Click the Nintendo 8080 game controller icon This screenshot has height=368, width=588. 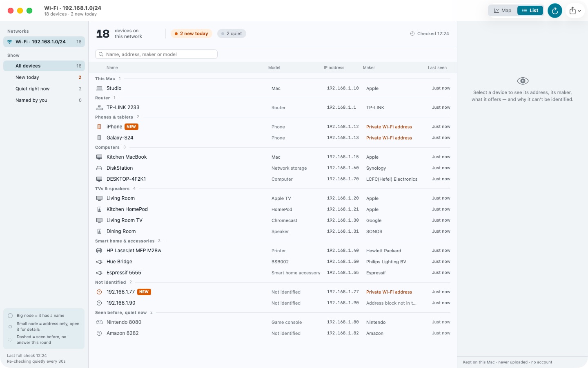click(x=99, y=322)
